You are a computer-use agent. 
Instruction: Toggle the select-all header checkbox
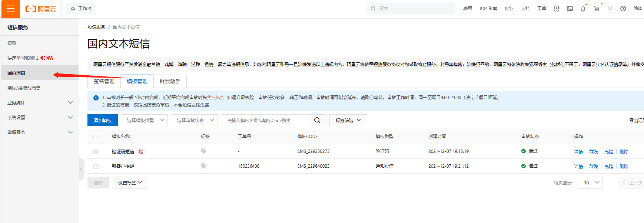coord(96,137)
